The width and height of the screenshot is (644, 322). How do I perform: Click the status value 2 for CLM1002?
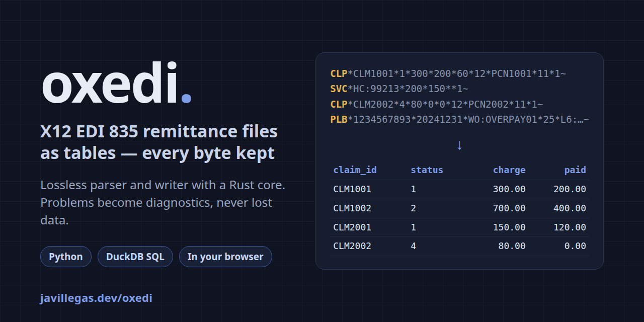(x=414, y=208)
